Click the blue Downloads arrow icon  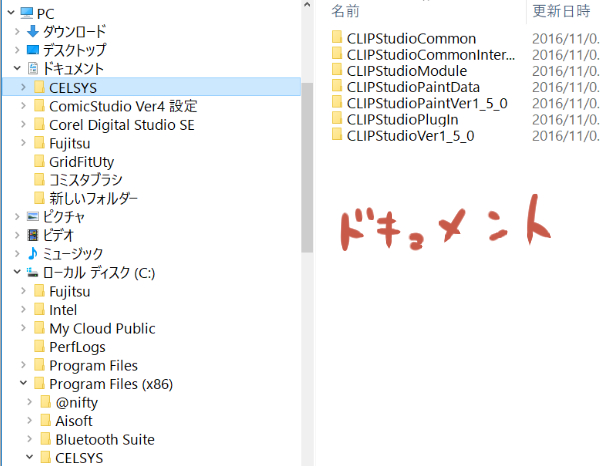(x=33, y=31)
